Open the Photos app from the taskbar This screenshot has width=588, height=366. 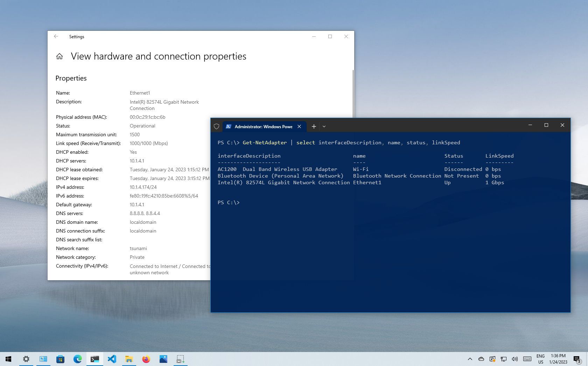163,359
